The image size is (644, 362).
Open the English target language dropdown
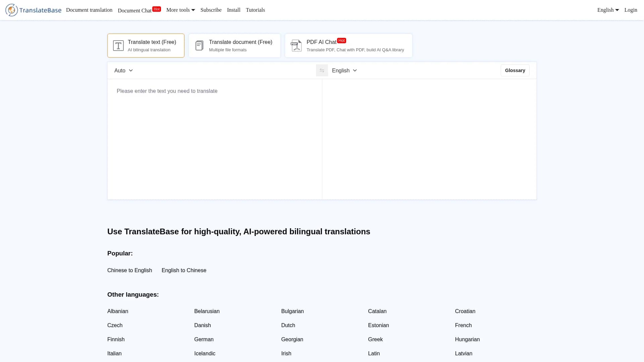[344, 70]
